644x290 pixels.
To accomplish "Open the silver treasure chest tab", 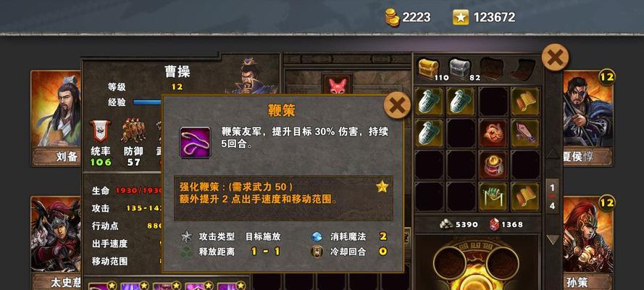I will (459, 67).
